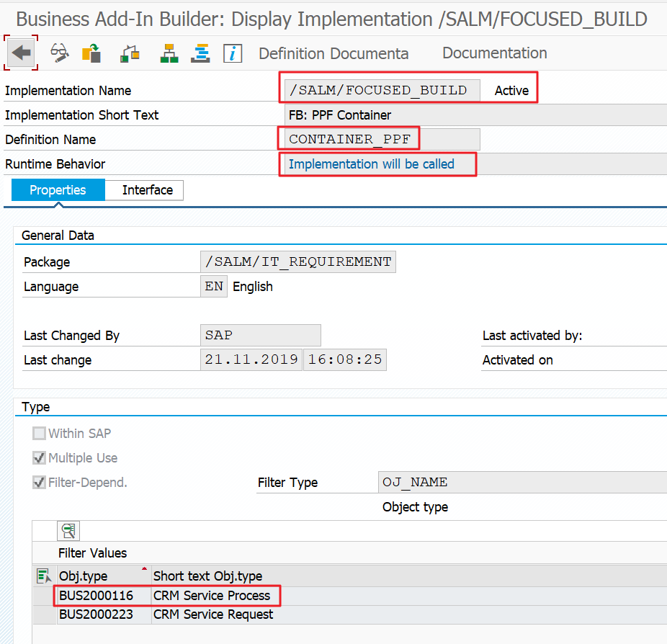Toggle the Filter-Depend. checkbox
This screenshot has width=667, height=644.
pyautogui.click(x=40, y=483)
